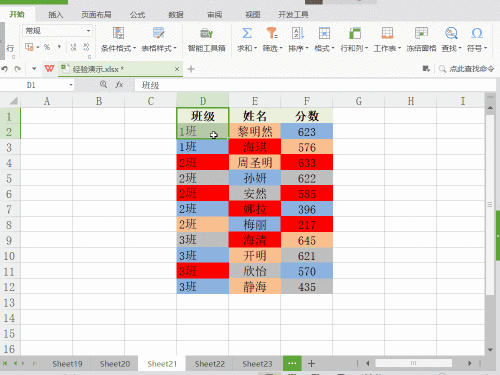Click the redo arrow icon
500x375 pixels.
17,69
